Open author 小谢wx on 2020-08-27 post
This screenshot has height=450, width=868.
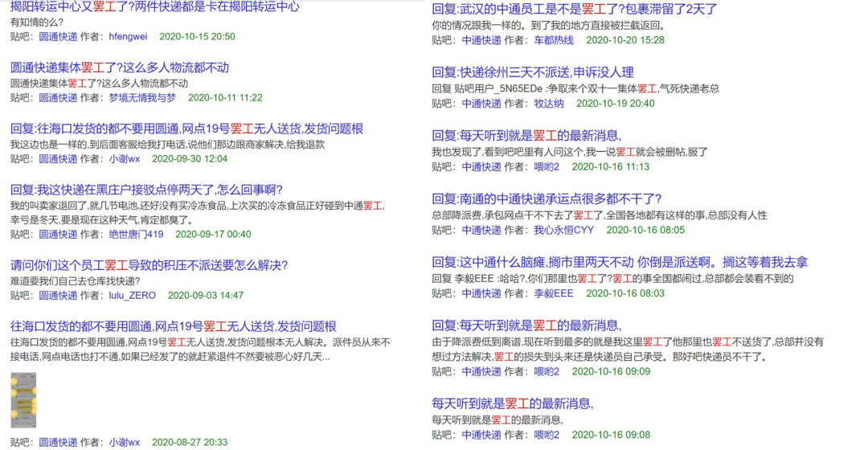124,442
